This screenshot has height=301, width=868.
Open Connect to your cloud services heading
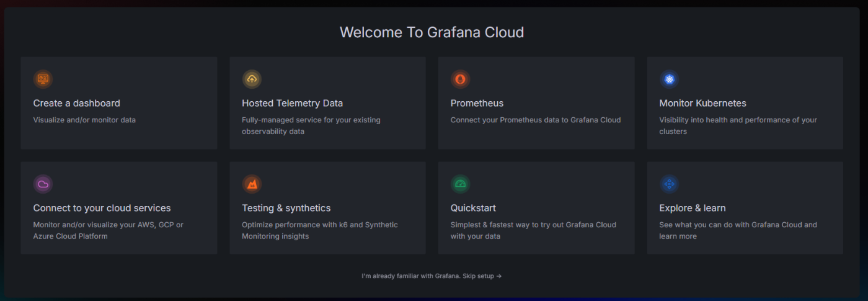(102, 208)
